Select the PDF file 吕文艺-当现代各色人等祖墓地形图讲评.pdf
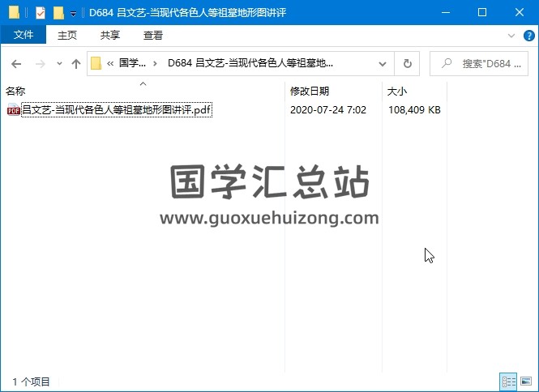Image resolution: width=539 pixels, height=392 pixels. (117, 110)
